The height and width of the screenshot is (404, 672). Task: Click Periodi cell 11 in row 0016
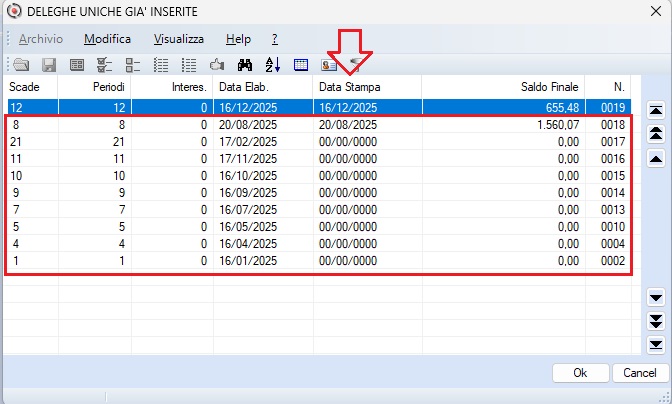point(119,159)
